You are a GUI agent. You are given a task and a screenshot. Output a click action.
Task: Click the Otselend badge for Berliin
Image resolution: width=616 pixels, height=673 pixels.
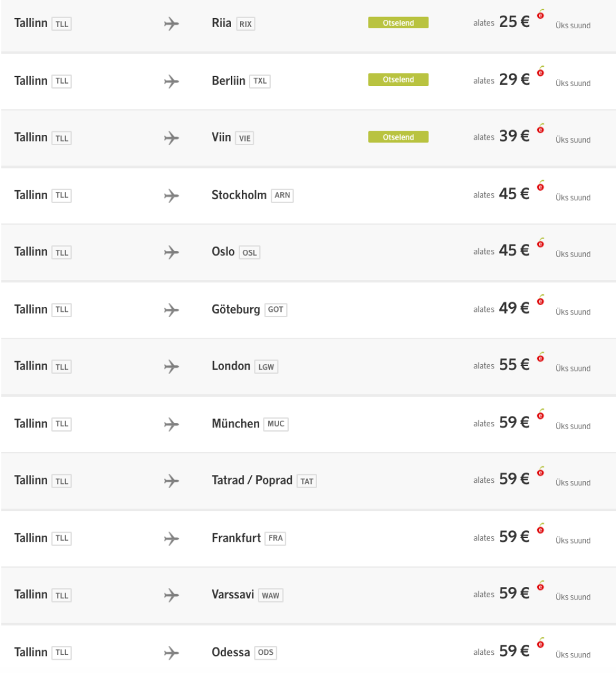[398, 79]
